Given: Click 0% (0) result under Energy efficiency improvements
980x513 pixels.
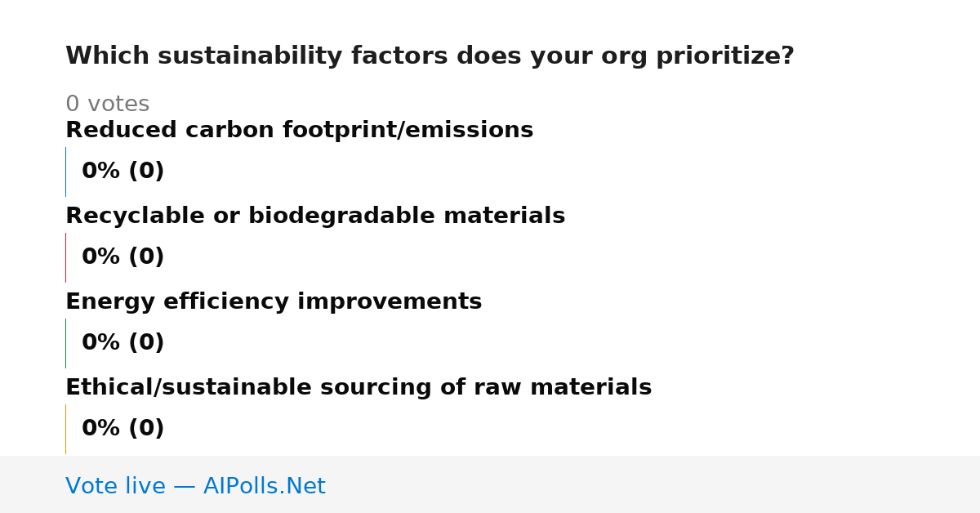Looking at the screenshot, I should click(x=123, y=343).
